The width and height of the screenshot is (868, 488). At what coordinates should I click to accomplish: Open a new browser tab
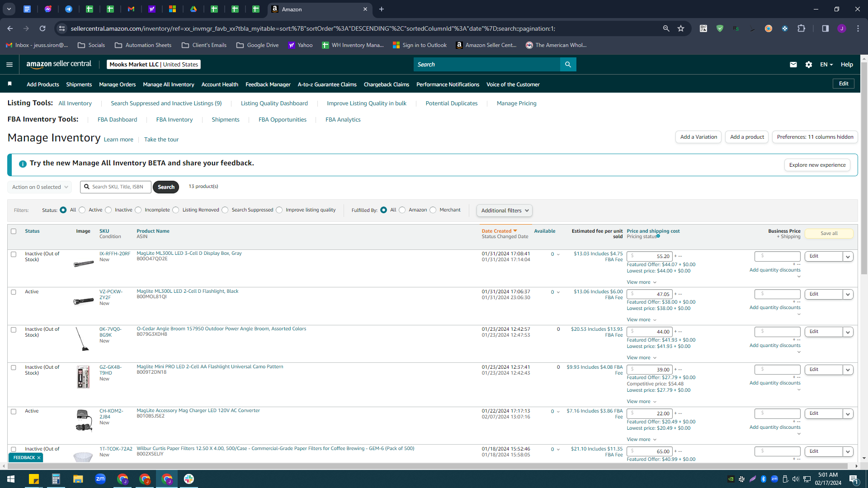click(382, 9)
